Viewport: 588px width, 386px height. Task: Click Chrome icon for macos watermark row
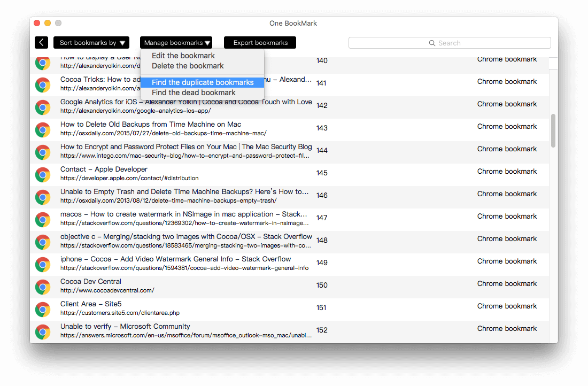pyautogui.click(x=43, y=220)
